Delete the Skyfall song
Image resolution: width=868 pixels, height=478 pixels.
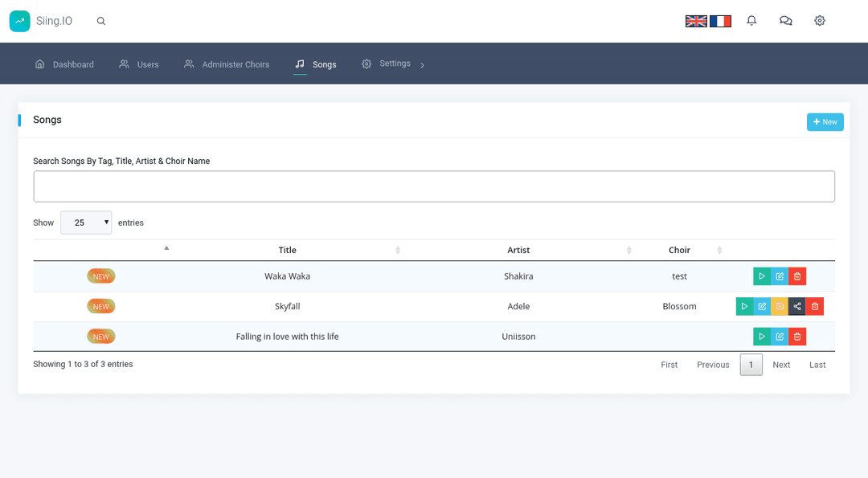point(815,306)
